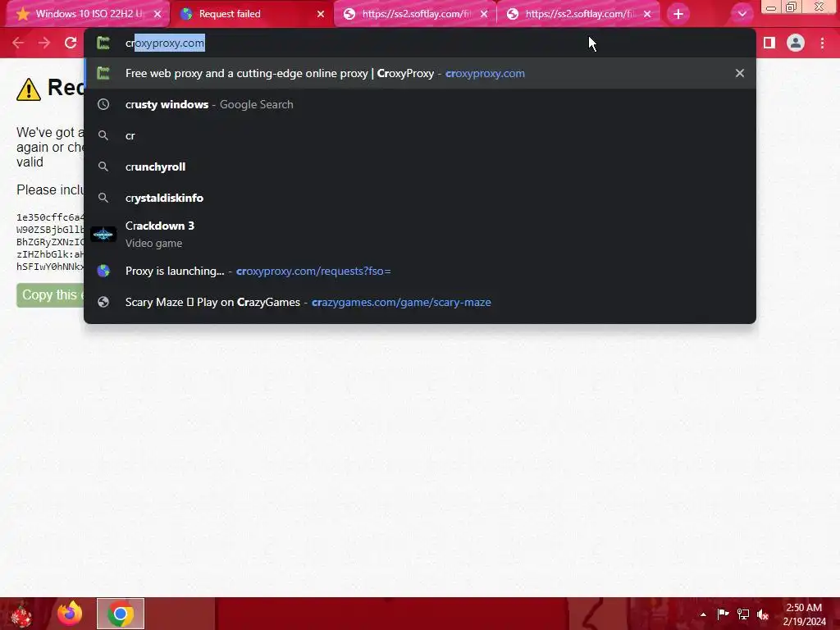Screen dimensions: 840x630
Task: Click the muted volume tray icon
Action: point(764,614)
